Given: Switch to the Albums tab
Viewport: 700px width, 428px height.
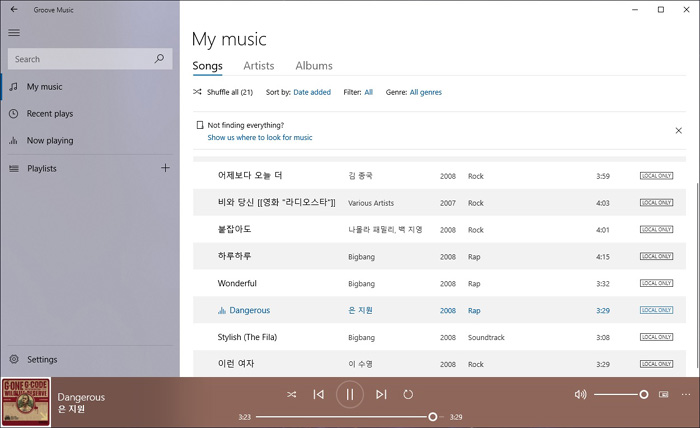Looking at the screenshot, I should [x=314, y=66].
